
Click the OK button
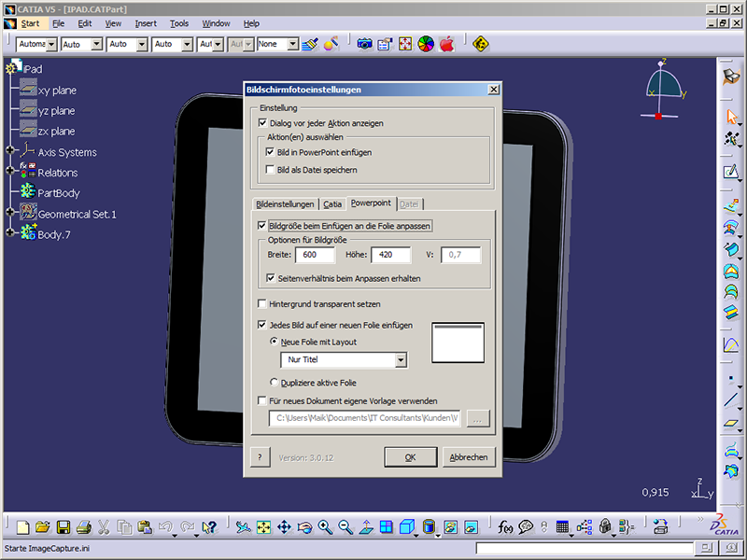click(x=410, y=457)
